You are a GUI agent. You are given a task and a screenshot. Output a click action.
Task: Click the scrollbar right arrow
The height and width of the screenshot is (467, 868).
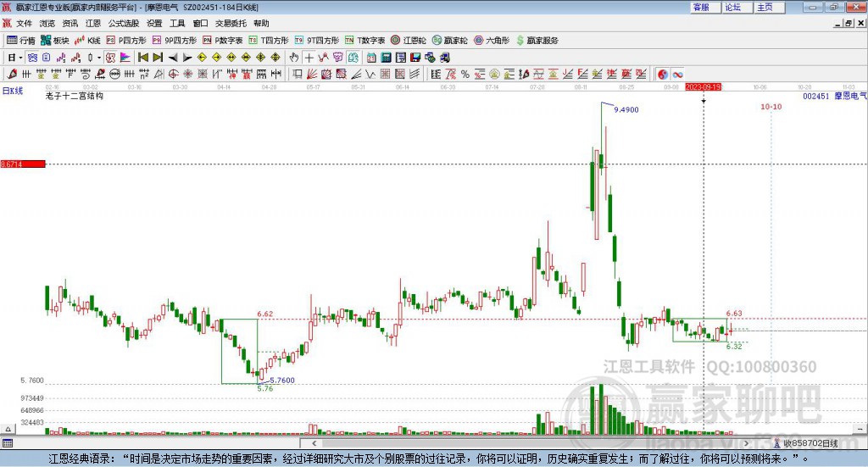click(x=746, y=443)
